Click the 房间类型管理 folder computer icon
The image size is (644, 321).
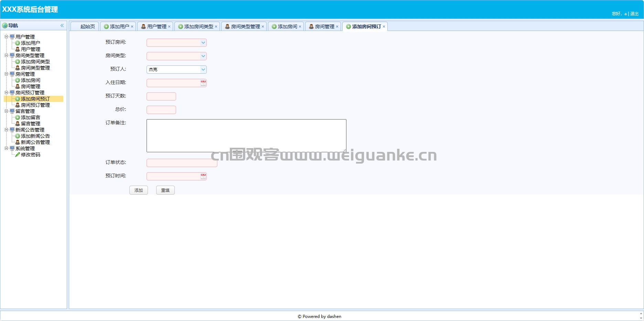[x=12, y=55]
